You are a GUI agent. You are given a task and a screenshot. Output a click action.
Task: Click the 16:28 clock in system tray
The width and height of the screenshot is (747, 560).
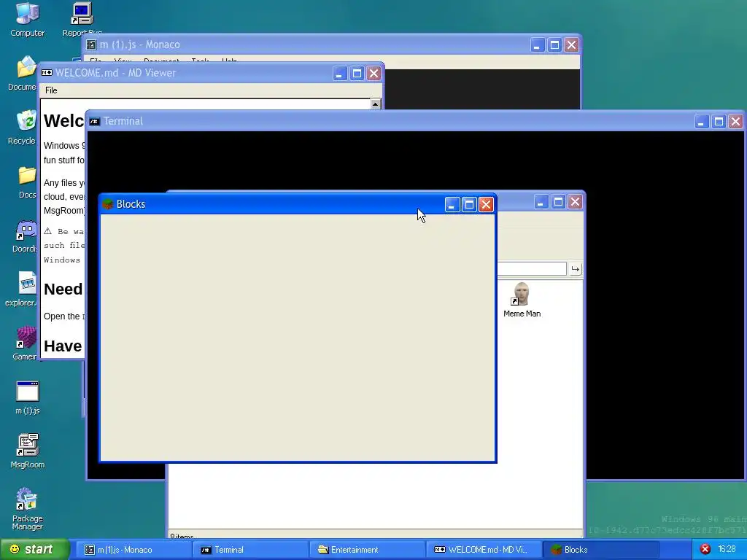(x=727, y=549)
